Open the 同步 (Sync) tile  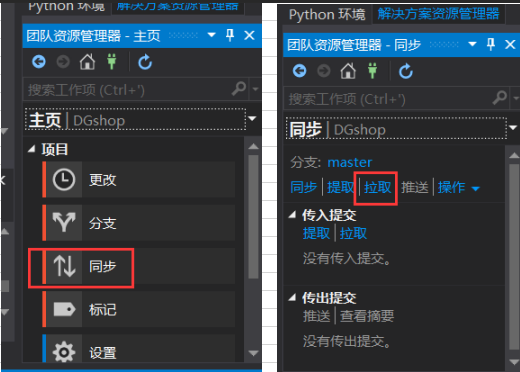(139, 266)
